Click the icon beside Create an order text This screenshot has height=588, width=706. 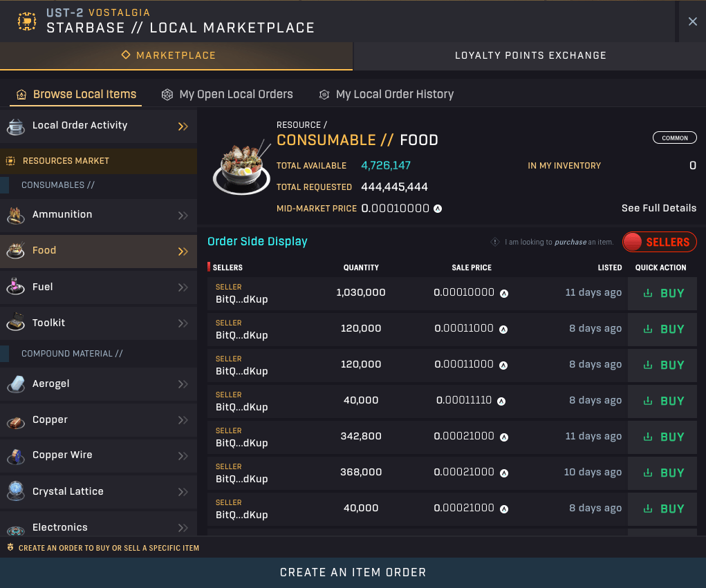coord(10,547)
